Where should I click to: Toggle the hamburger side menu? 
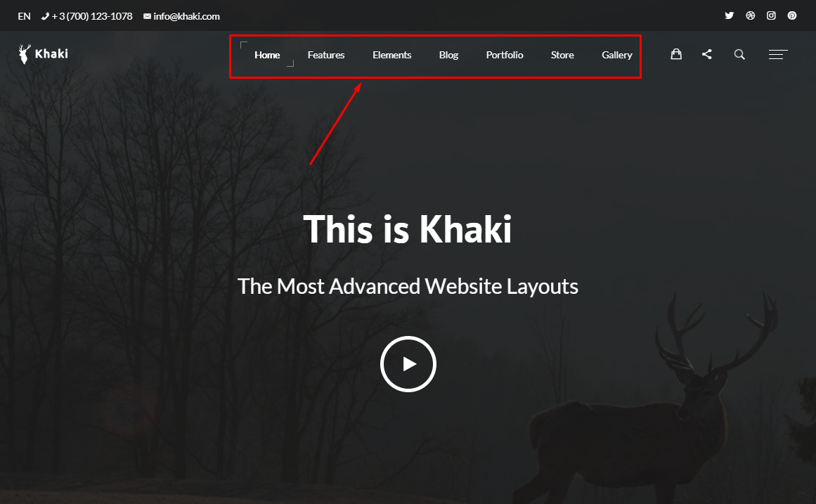(x=778, y=55)
